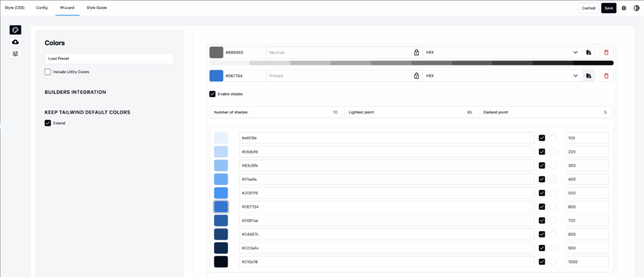Edit the #04467c shade hex field
Viewport: 644px width, 277px height.
coord(387,234)
